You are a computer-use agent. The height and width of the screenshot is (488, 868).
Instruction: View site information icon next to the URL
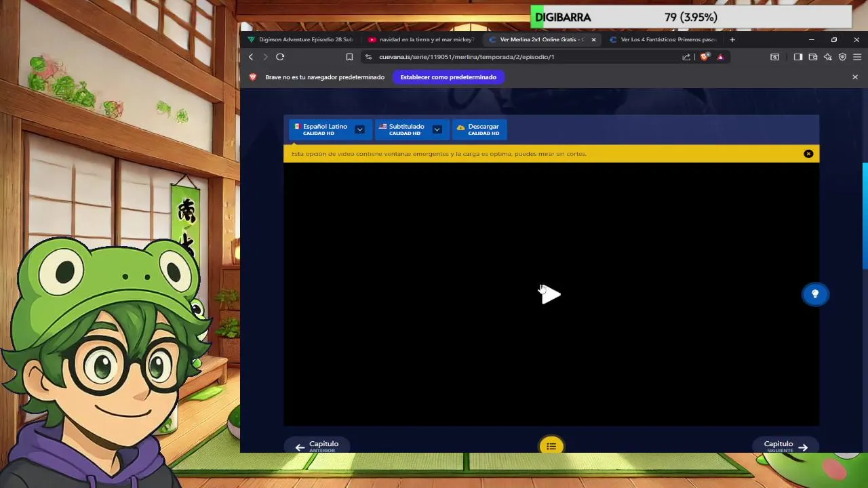pyautogui.click(x=368, y=57)
